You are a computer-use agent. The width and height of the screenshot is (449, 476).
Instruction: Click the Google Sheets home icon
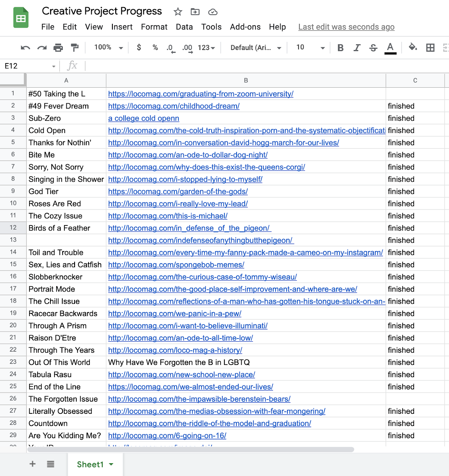[x=21, y=18]
